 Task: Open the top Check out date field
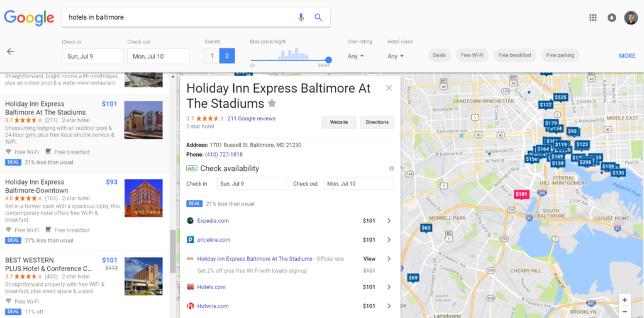[158, 57]
